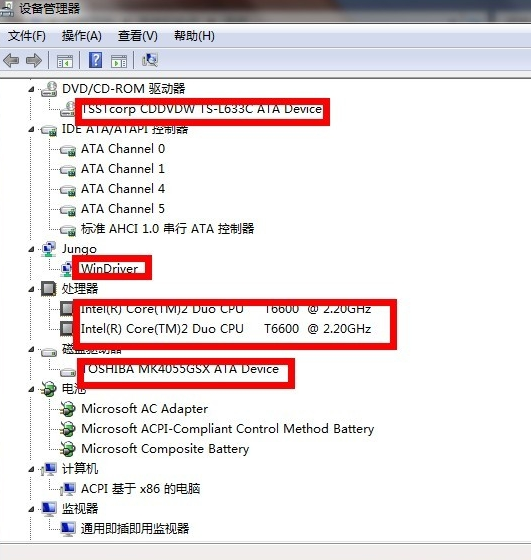Viewport: 531px width, 560px height.
Task: Select Microsoft AC Adapter entry
Action: coord(145,409)
